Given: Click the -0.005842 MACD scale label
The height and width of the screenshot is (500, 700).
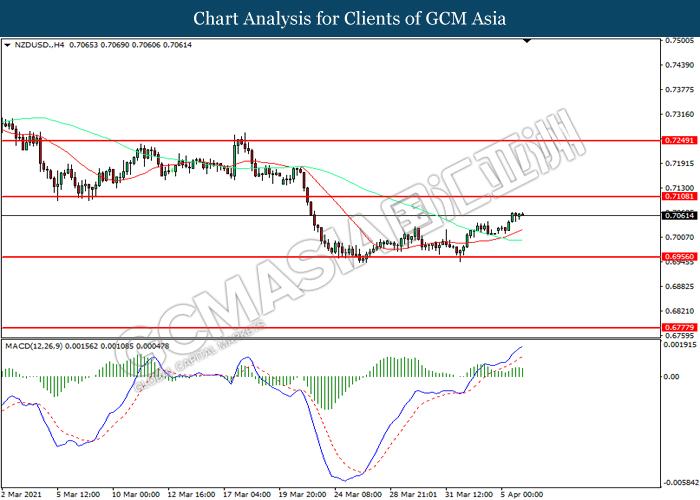Looking at the screenshot, I should click(680, 481).
